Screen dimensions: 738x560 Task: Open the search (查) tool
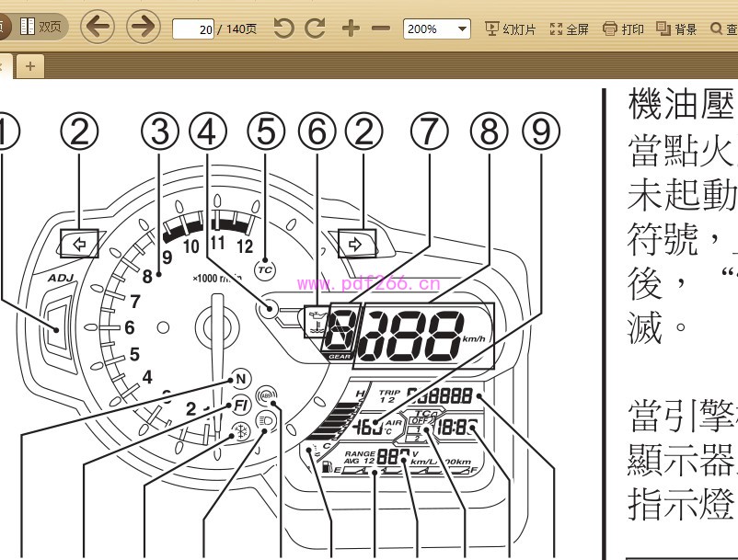723,29
